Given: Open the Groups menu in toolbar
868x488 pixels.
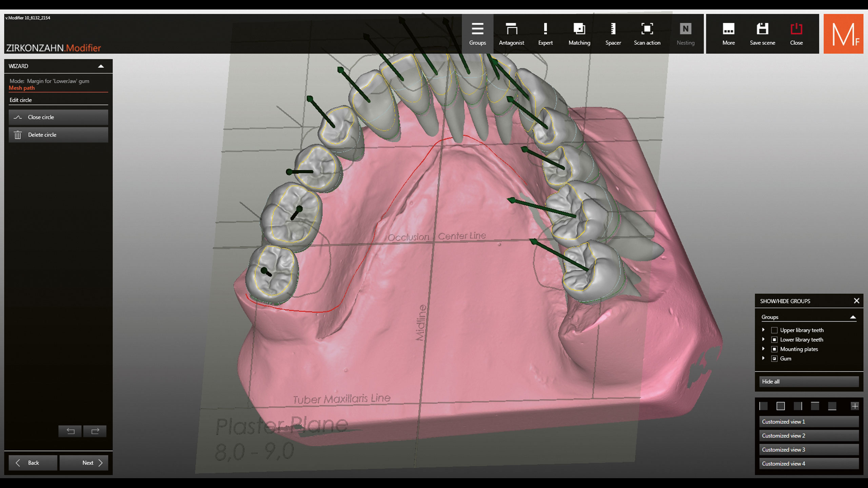Looking at the screenshot, I should point(477,34).
